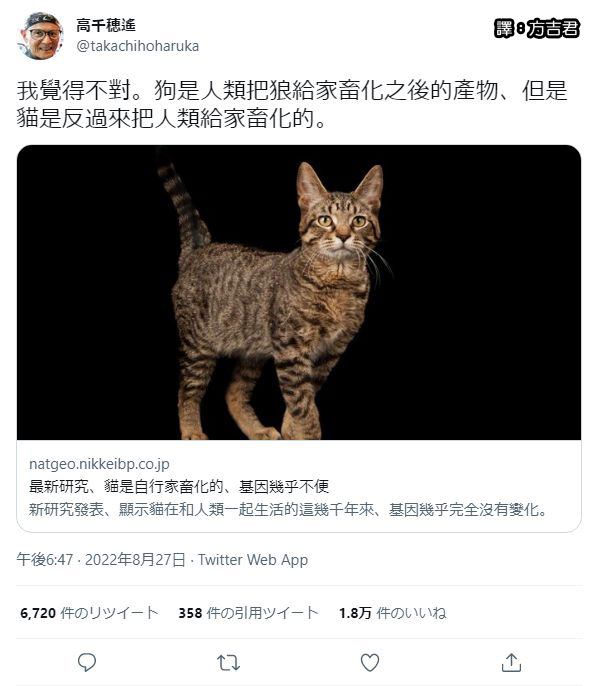
Task: Click the 譯 方吉君 watermark badge
Action: (537, 28)
